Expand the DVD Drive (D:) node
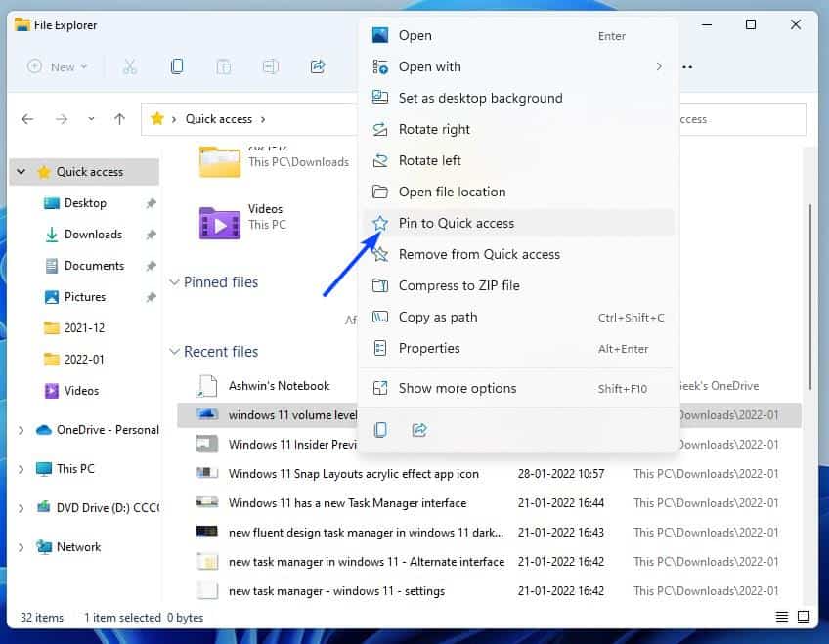The width and height of the screenshot is (829, 644). [x=22, y=508]
